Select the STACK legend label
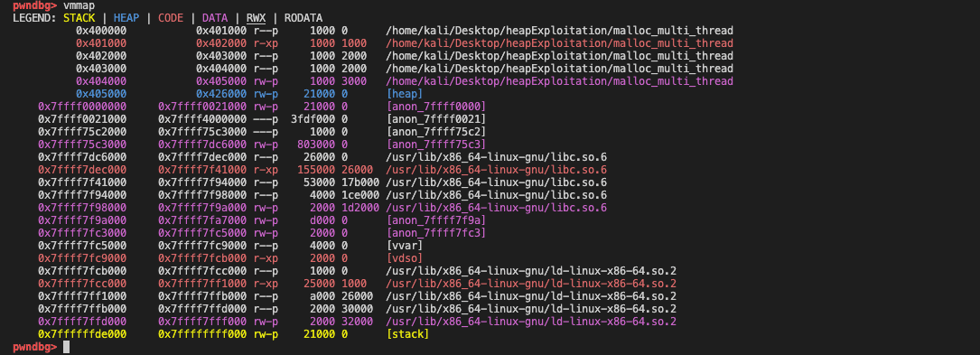The image size is (980, 355). [x=79, y=18]
